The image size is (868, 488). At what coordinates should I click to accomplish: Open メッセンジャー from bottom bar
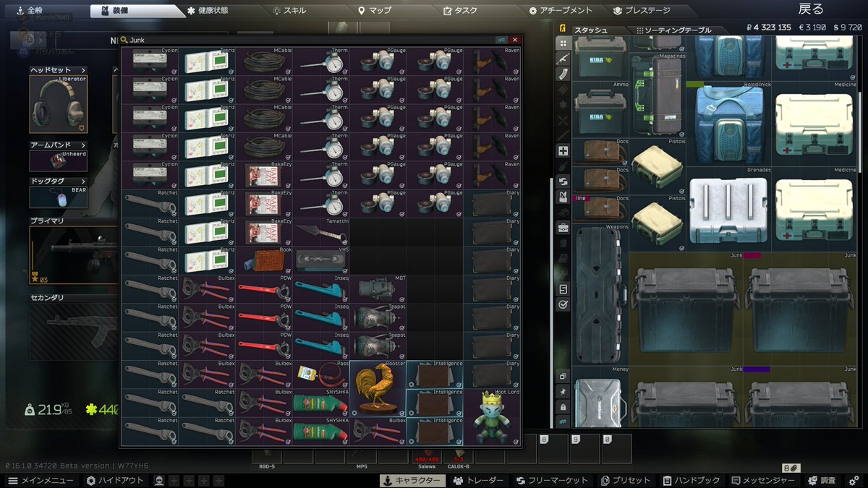pyautogui.click(x=763, y=481)
